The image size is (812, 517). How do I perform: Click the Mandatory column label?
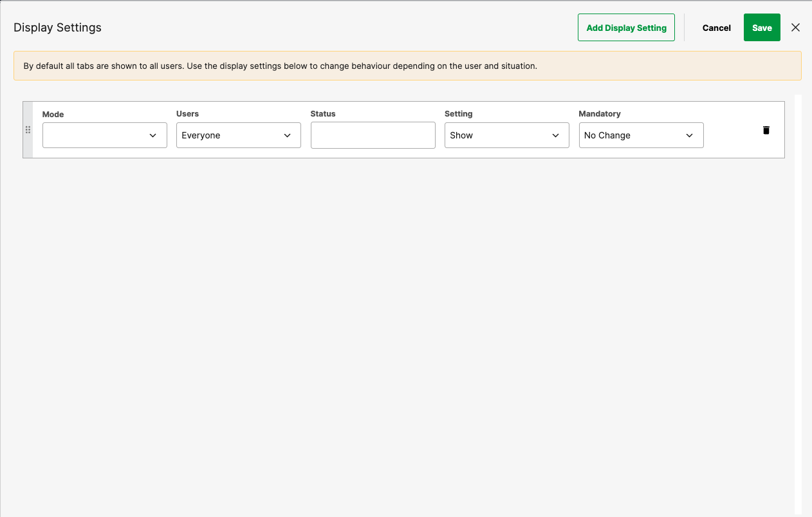pos(600,114)
